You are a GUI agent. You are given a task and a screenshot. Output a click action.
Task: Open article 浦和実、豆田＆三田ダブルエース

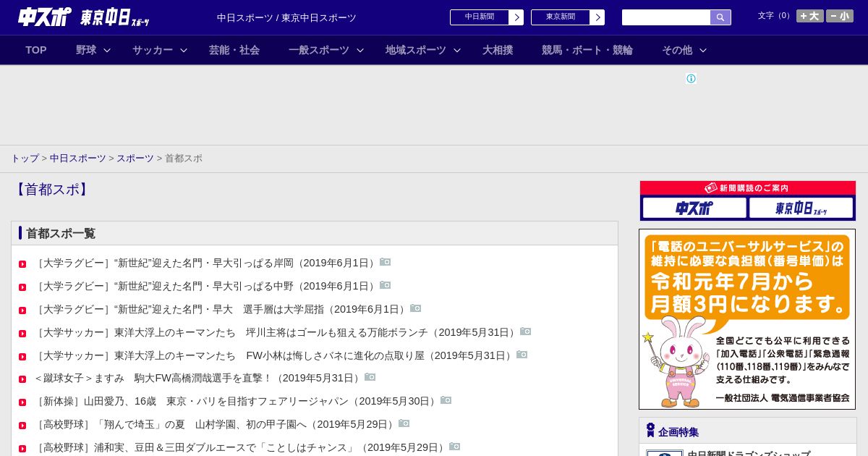(x=241, y=448)
